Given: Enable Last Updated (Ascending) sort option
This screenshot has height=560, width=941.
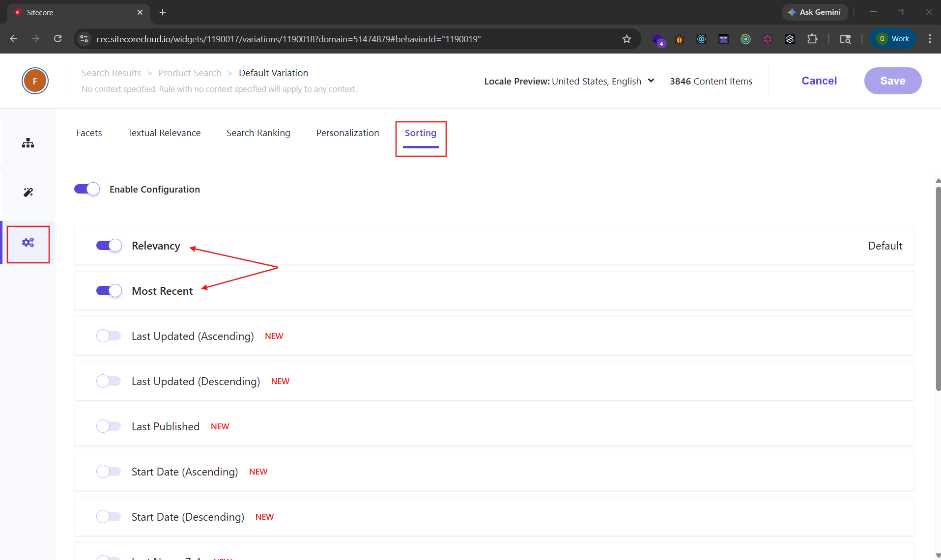Looking at the screenshot, I should tap(109, 336).
